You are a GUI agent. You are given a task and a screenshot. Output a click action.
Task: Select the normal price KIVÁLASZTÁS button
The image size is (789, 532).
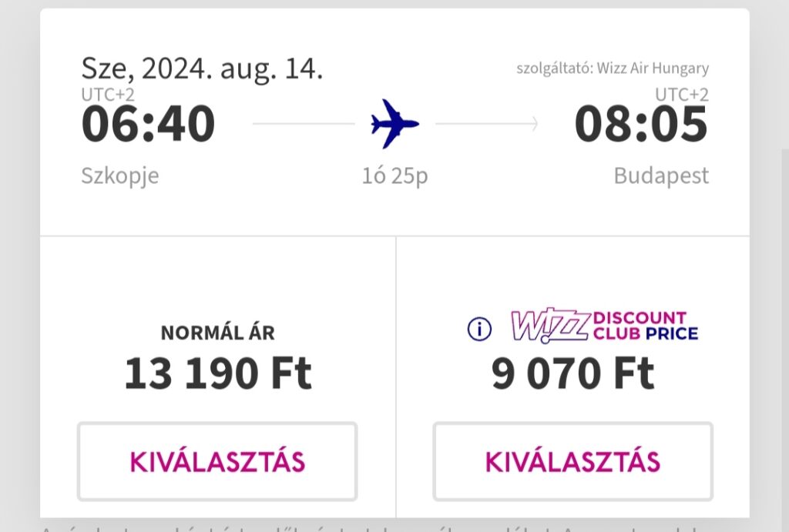pyautogui.click(x=217, y=462)
